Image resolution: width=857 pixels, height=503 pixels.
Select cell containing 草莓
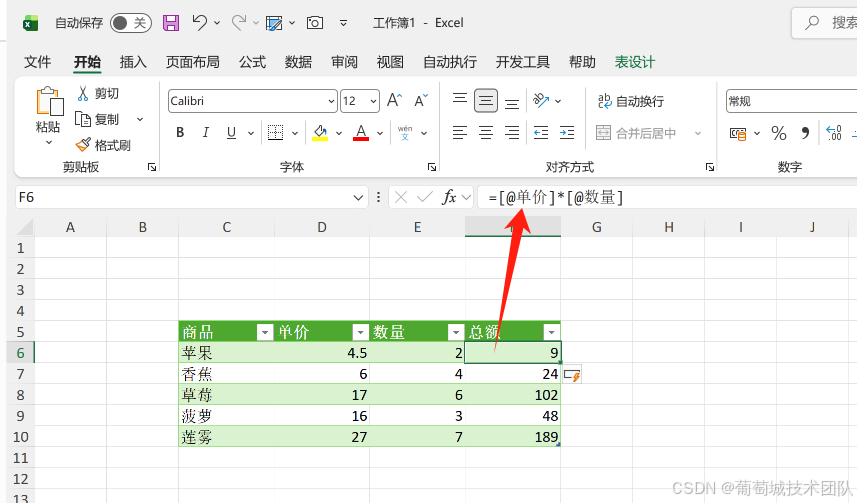(x=226, y=395)
